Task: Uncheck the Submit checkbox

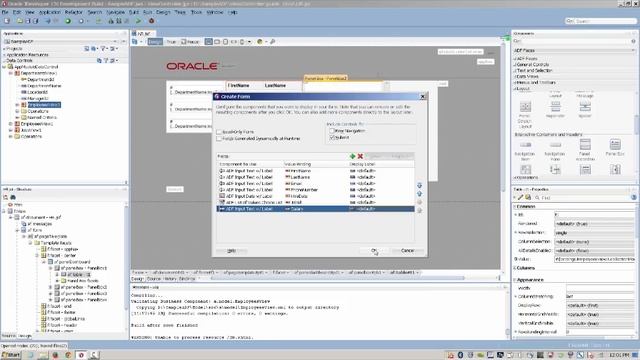Action: point(332,138)
